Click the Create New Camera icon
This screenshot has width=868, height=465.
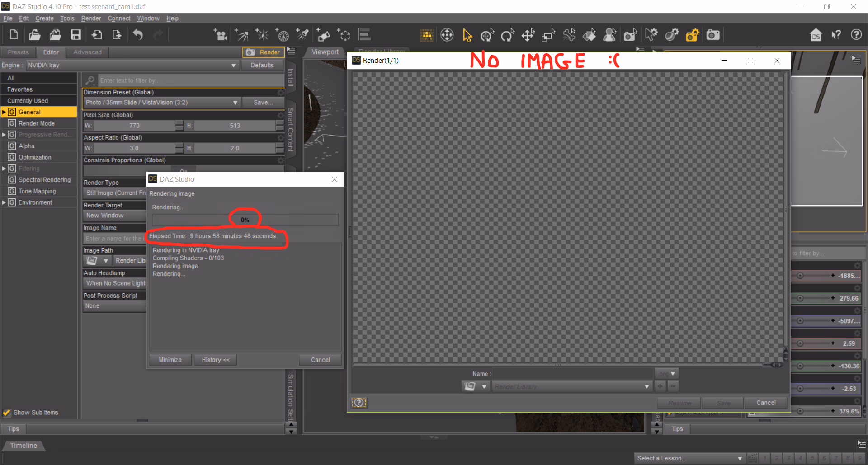(x=220, y=35)
